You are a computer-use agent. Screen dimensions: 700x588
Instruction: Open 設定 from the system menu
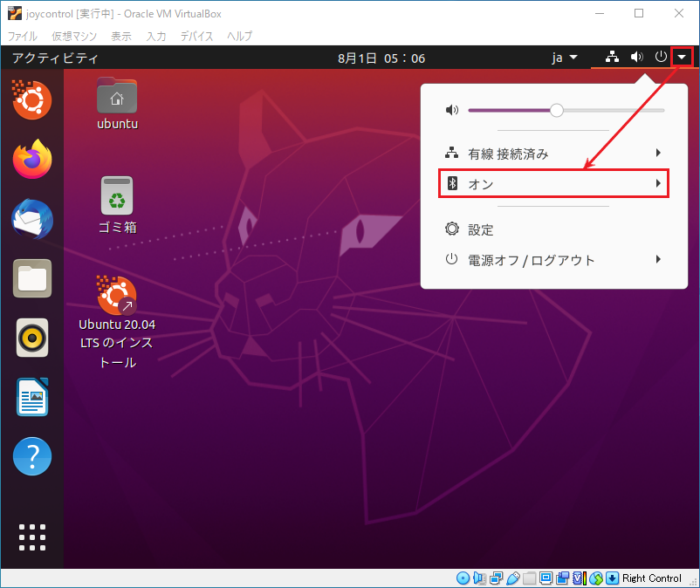[x=553, y=229]
